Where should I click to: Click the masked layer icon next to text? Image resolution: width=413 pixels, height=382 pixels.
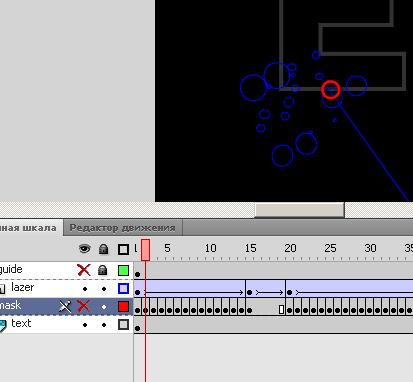[x=3, y=326]
